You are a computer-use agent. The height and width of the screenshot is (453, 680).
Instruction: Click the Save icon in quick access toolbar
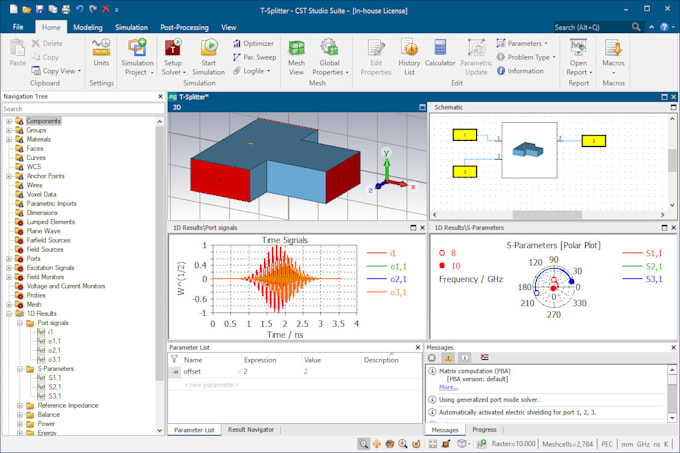click(x=39, y=9)
